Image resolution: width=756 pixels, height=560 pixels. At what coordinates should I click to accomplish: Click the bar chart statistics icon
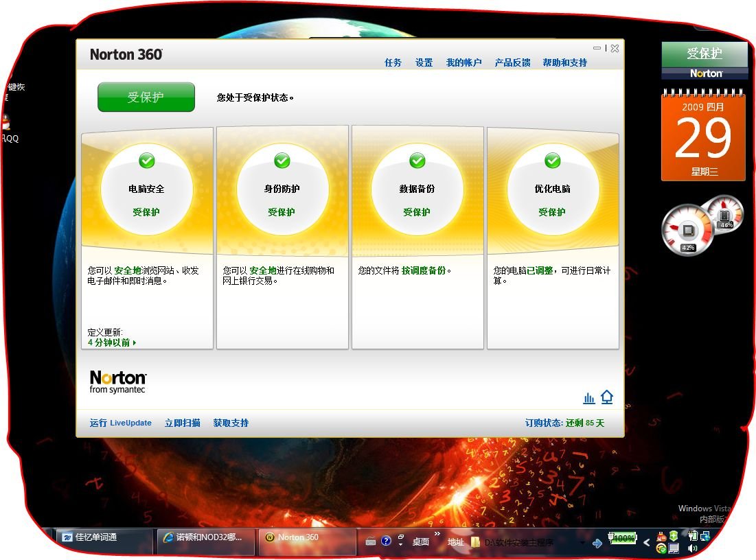589,397
